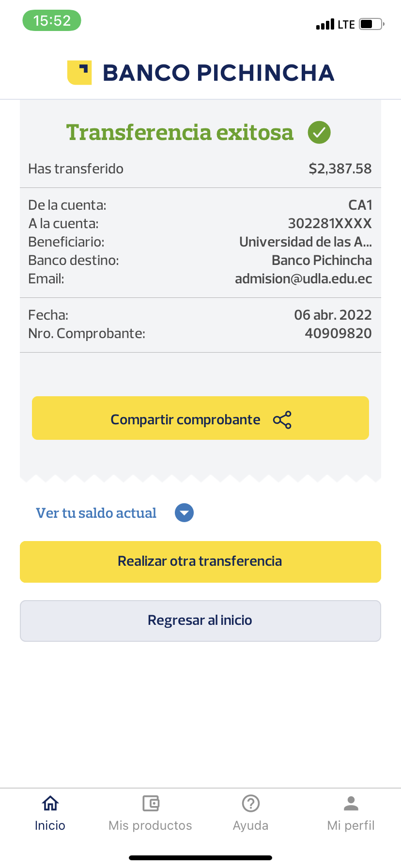Tap the comprobante number 40909820
Image resolution: width=401 pixels, height=868 pixels.
tap(338, 333)
